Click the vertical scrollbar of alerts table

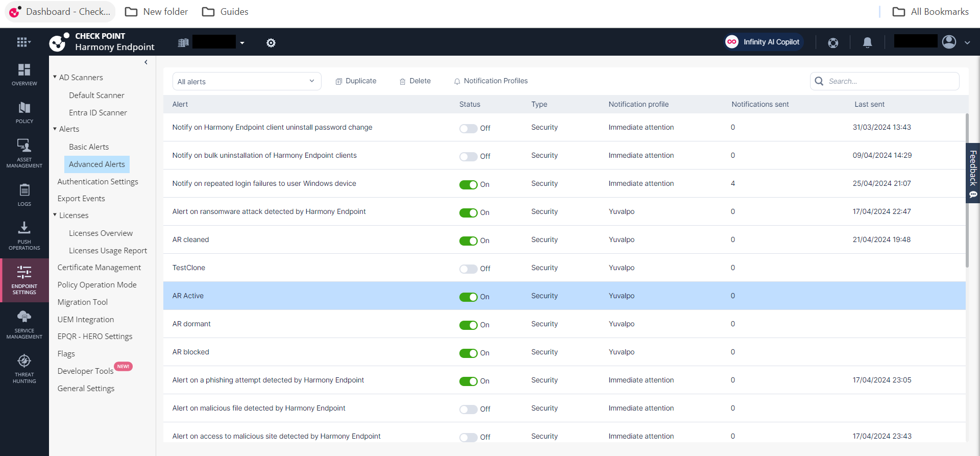[x=967, y=190]
